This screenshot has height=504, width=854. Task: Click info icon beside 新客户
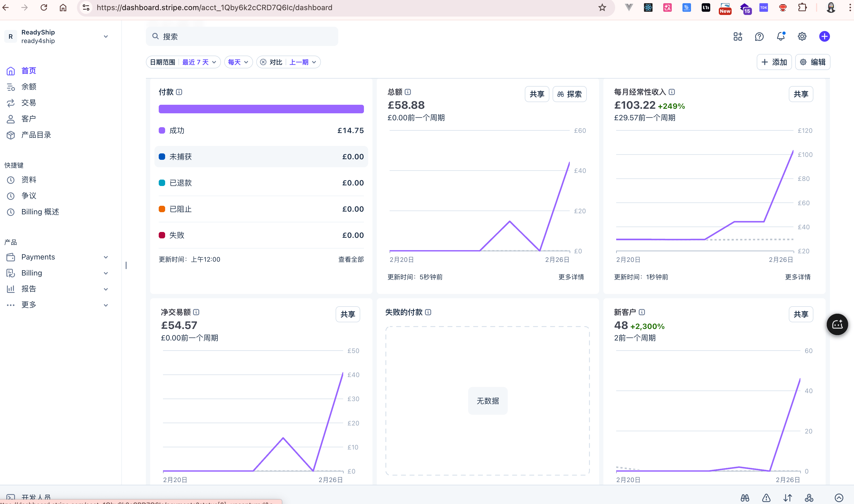(x=642, y=312)
